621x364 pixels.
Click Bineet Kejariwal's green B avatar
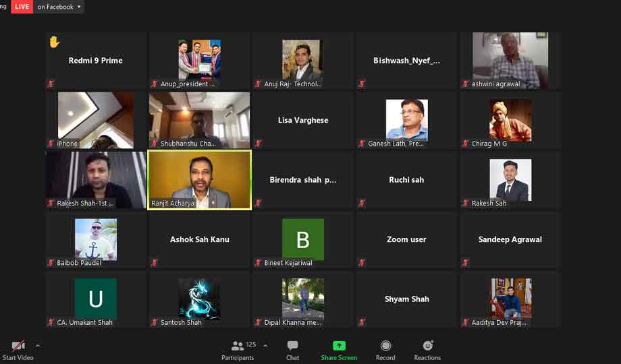[303, 239]
